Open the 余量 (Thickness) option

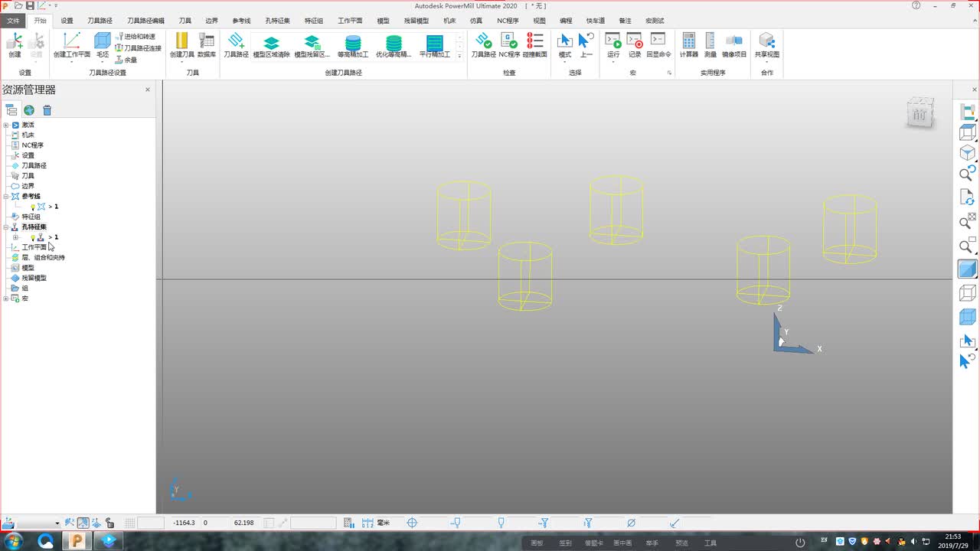pyautogui.click(x=126, y=60)
